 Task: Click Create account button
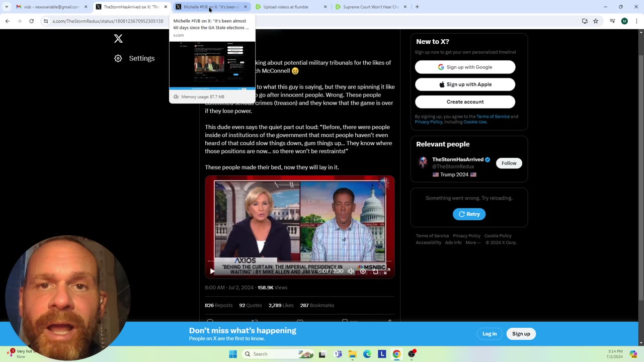pyautogui.click(x=465, y=102)
